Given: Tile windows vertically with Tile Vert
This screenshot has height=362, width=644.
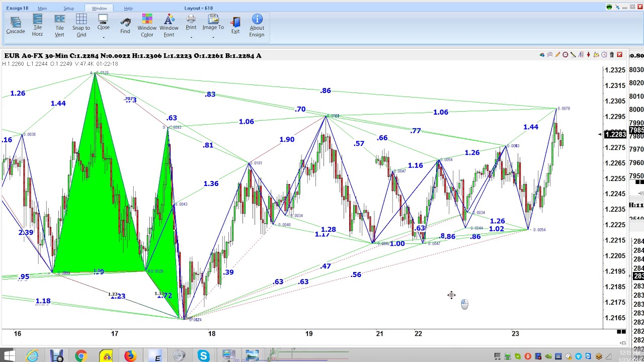Looking at the screenshot, I should 59,25.
